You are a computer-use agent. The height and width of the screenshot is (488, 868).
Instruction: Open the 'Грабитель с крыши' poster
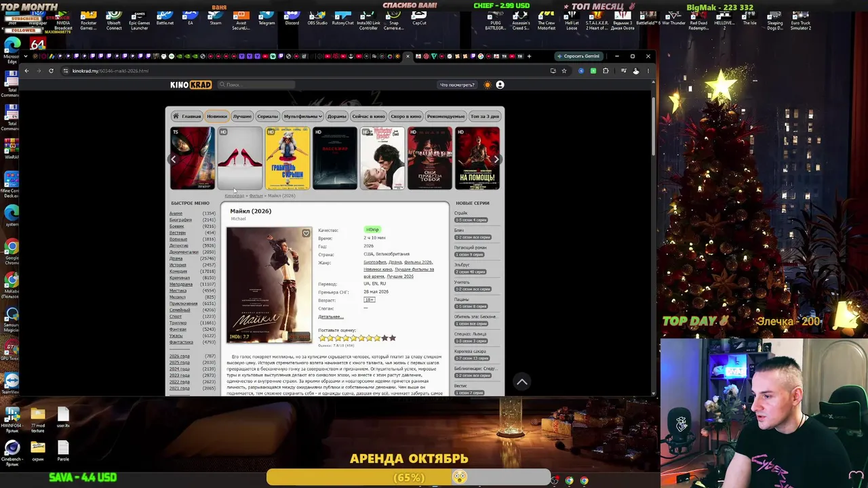coord(288,159)
